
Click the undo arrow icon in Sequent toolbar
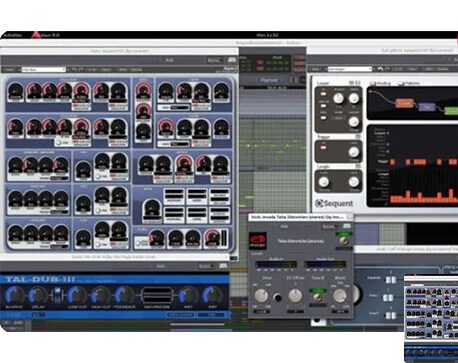[x=380, y=69]
